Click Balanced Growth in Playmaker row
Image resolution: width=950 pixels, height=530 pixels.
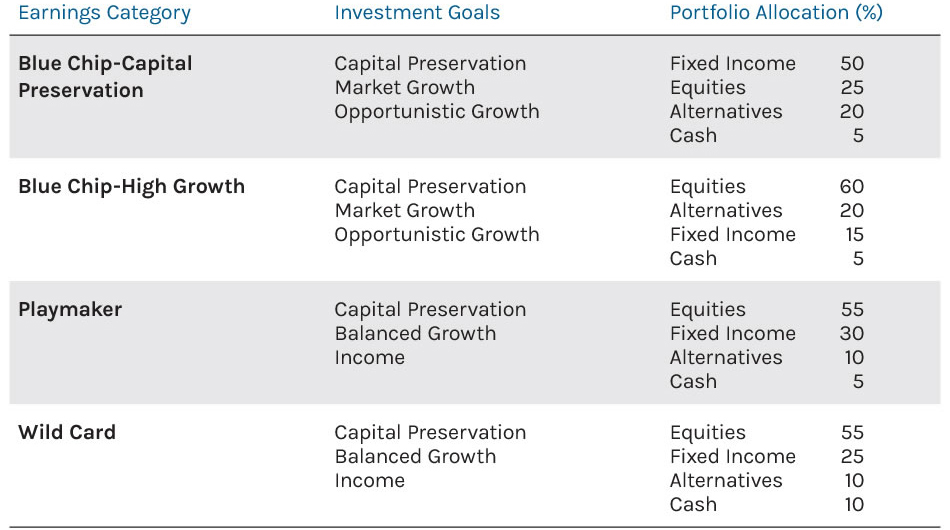click(415, 333)
